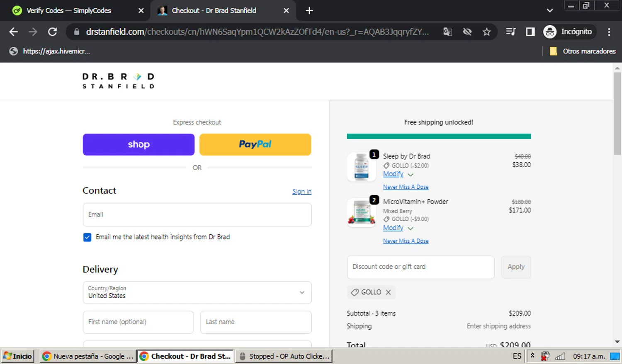Click the ES language indicator
622x364 pixels.
(517, 356)
